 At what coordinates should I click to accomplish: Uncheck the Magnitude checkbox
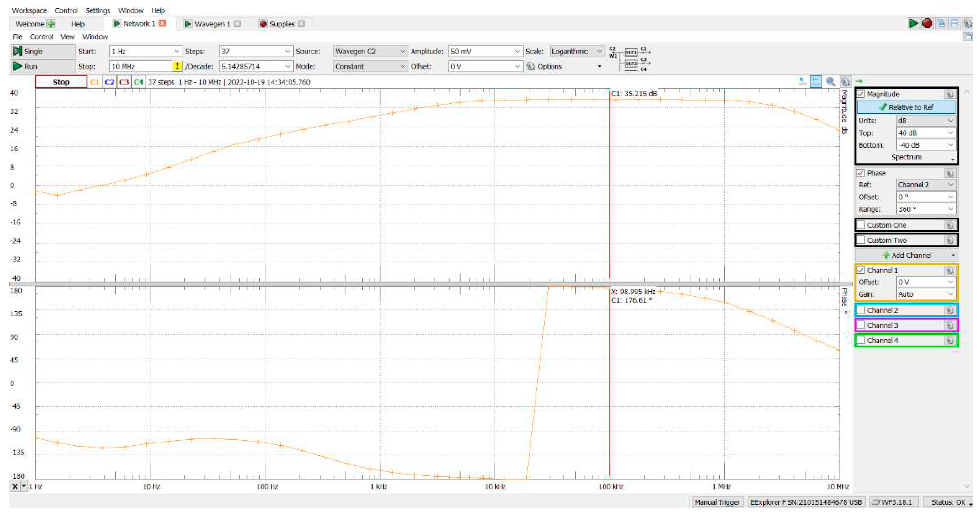point(861,94)
